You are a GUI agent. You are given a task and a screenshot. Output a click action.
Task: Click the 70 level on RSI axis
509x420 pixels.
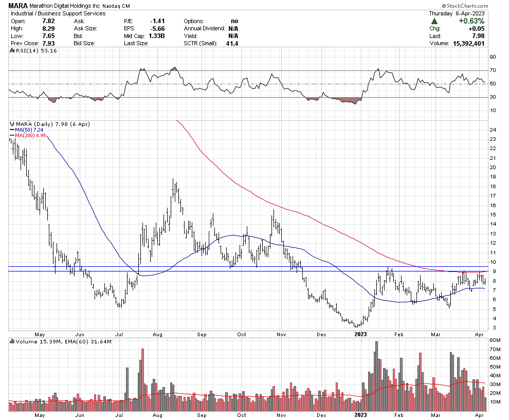tap(493, 70)
